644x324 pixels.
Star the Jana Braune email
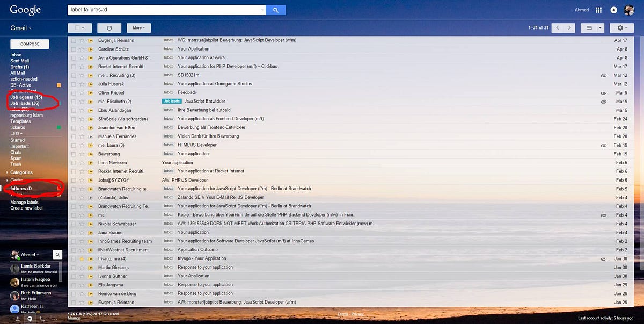point(82,232)
